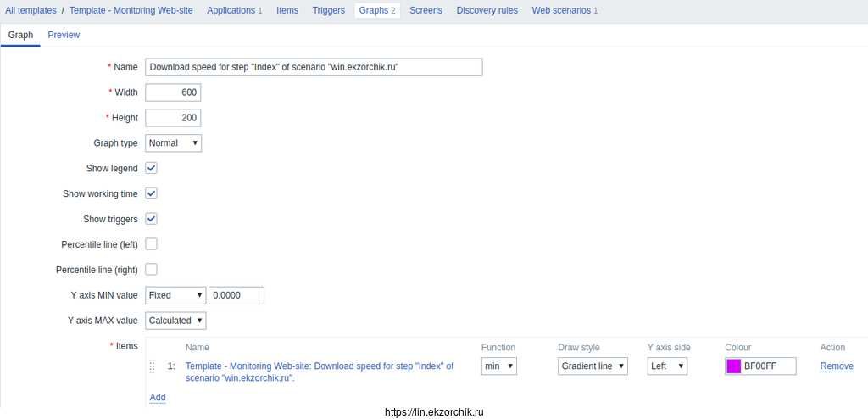The width and height of the screenshot is (868, 419).
Task: Click the graph Name input field
Action: point(314,67)
